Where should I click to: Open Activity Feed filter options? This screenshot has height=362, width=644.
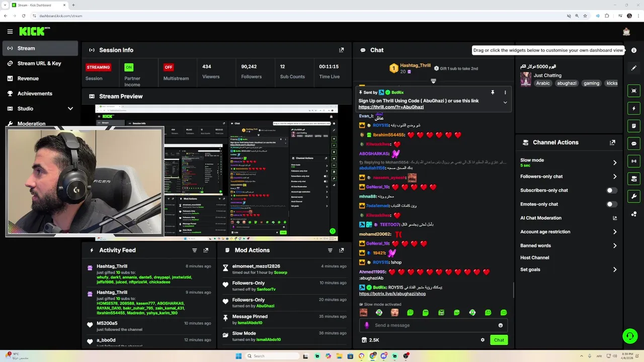pyautogui.click(x=195, y=250)
